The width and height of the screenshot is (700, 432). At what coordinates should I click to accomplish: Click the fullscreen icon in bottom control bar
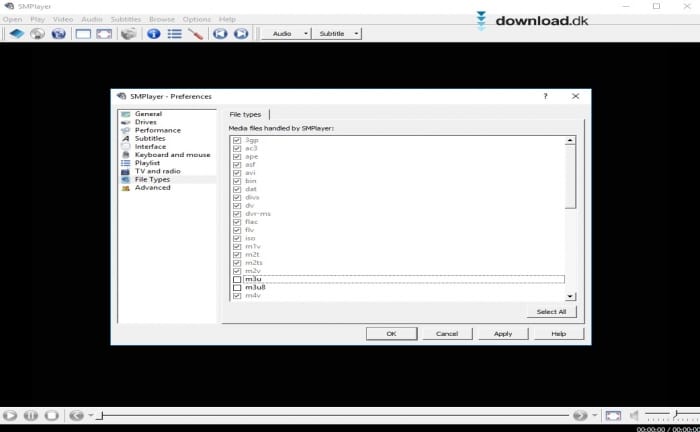click(613, 415)
